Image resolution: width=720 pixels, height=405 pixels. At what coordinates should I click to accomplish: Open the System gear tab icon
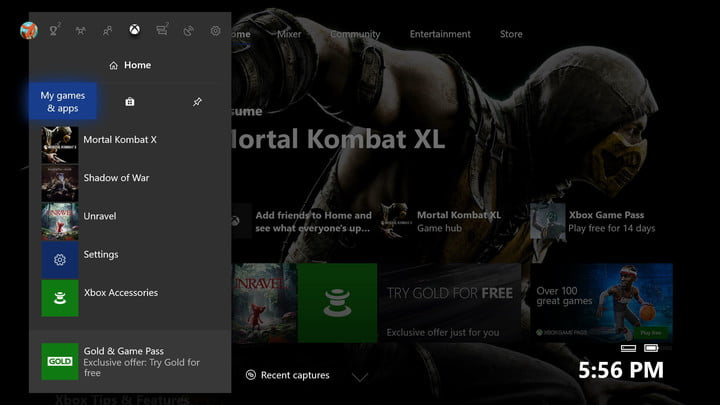click(215, 31)
